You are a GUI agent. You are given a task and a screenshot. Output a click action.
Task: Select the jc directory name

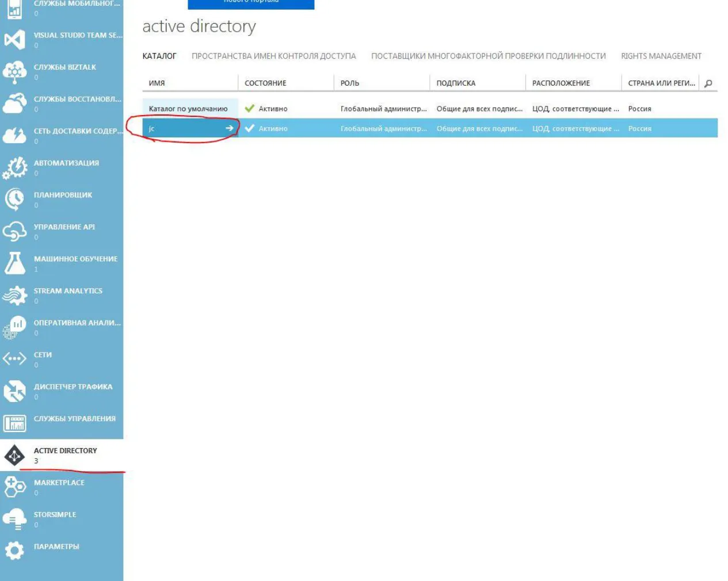click(x=151, y=129)
